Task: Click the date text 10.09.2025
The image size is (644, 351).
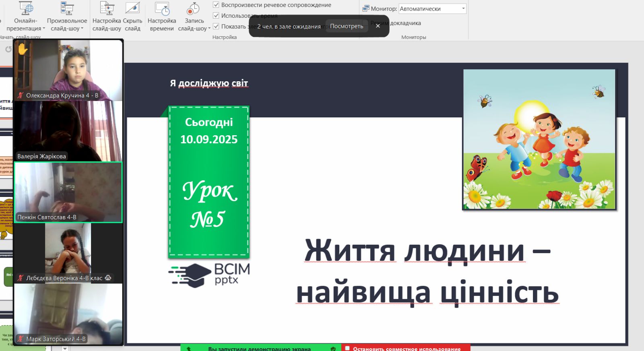Action: point(209,139)
